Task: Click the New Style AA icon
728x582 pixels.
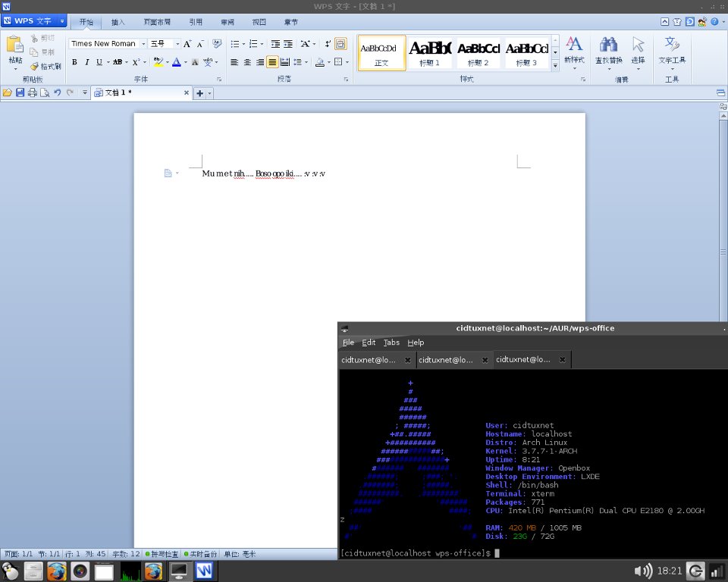Action: [574, 44]
